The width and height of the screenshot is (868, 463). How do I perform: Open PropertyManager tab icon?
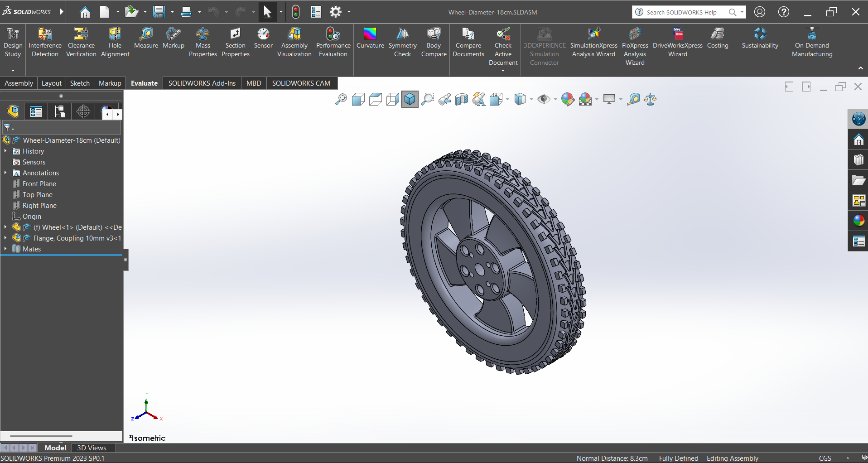click(36, 111)
